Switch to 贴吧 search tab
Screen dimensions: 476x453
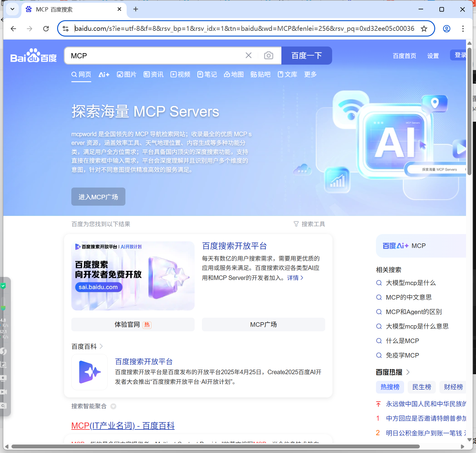tap(260, 75)
